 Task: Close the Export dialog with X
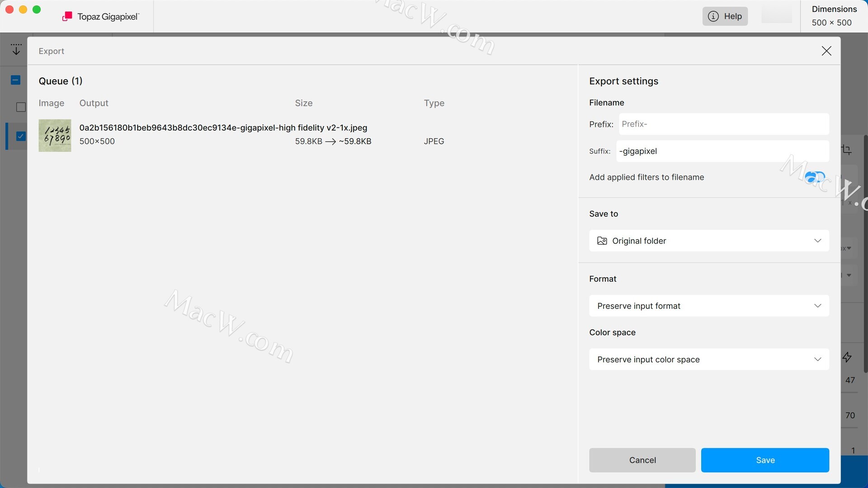point(826,51)
